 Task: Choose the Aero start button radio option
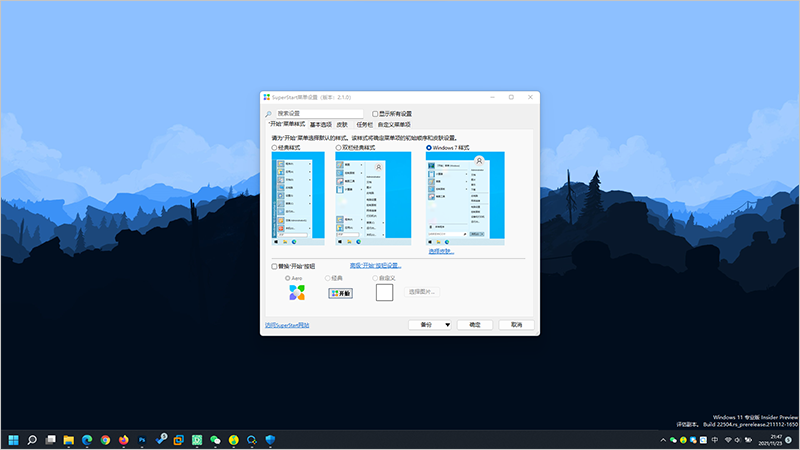[x=288, y=278]
